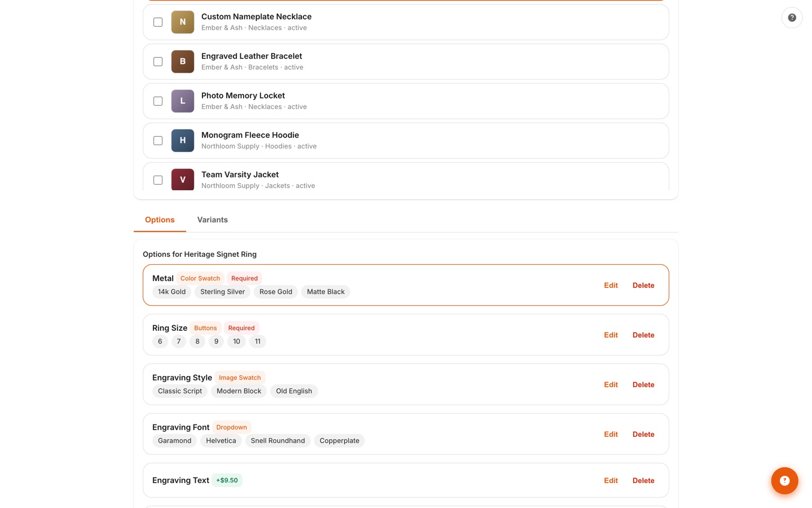Click the Sterling Silver value chip
This screenshot has height=508, width=812.
click(223, 292)
